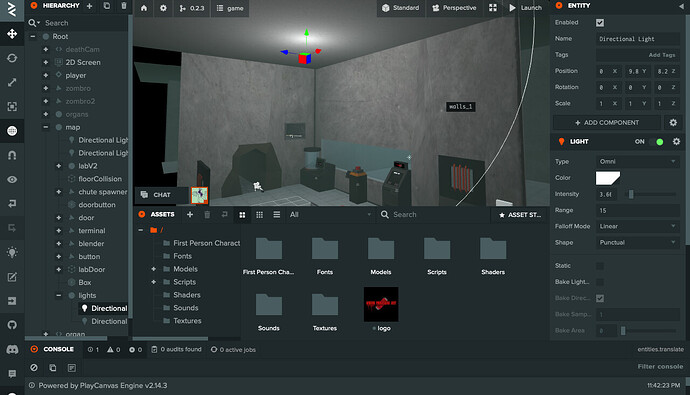Image resolution: width=690 pixels, height=395 pixels.
Task: Open the light Type dropdown showing Omni
Action: click(637, 161)
